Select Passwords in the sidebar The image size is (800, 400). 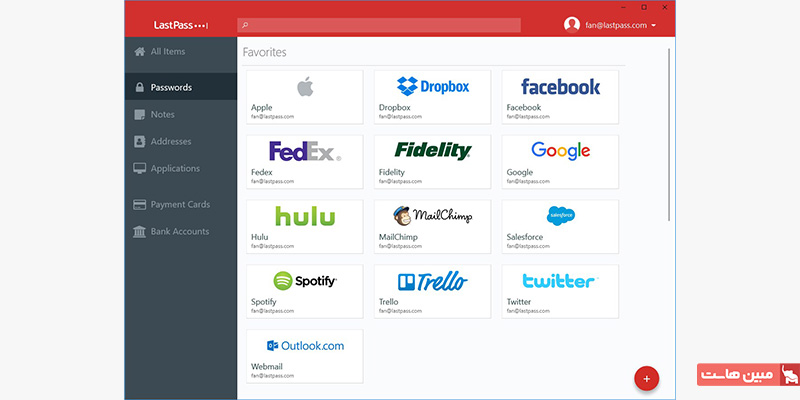coord(181,87)
